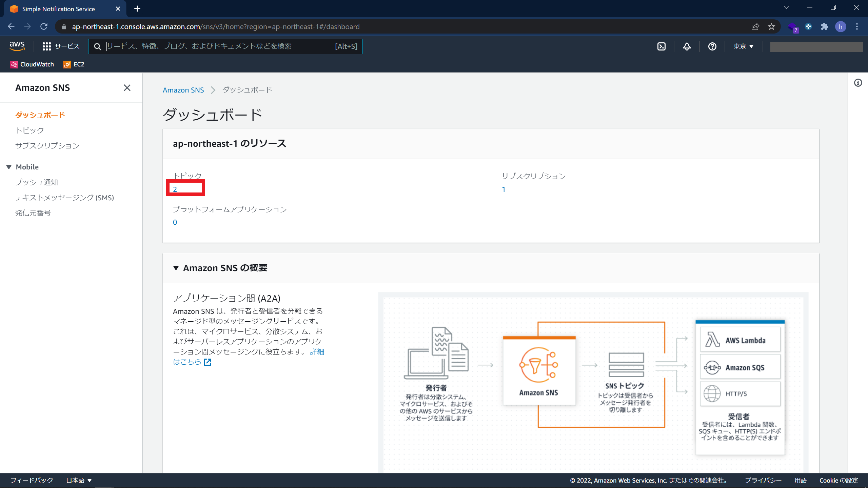The image size is (868, 488).
Task: Open the account menu at top right
Action: click(x=816, y=47)
